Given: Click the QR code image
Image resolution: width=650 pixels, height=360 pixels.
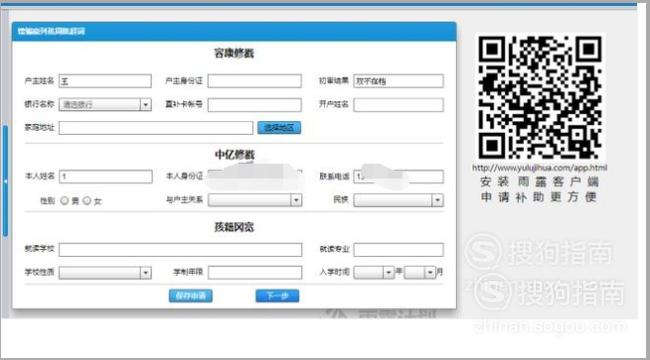Looking at the screenshot, I should (540, 97).
